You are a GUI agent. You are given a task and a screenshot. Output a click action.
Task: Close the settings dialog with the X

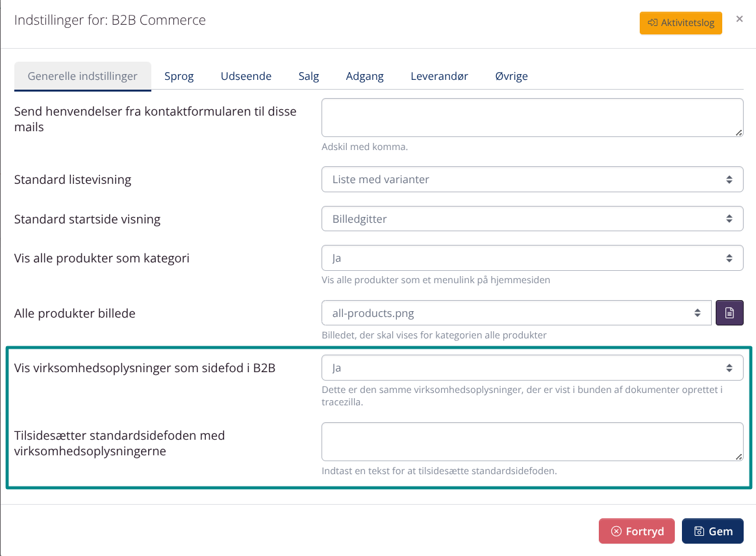coord(739,19)
